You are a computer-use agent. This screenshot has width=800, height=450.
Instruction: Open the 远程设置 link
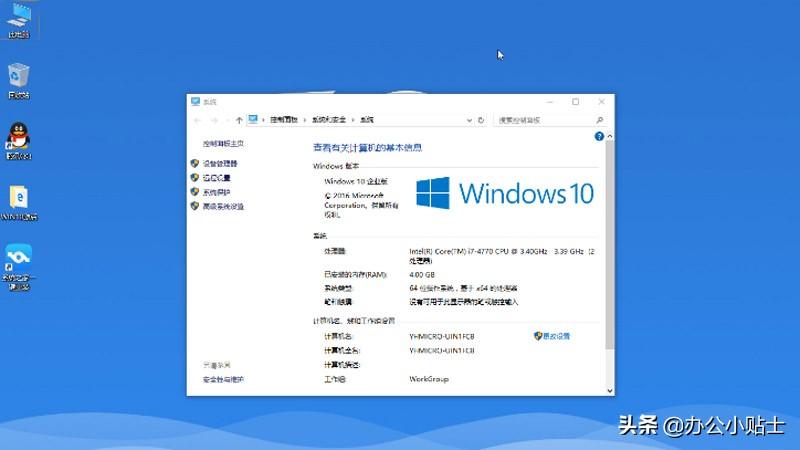pos(216,178)
